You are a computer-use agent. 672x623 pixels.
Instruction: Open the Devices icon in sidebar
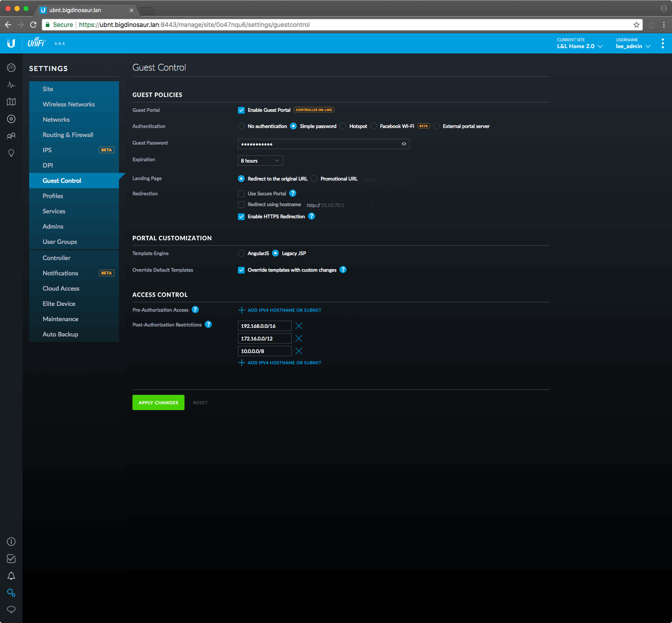(x=11, y=119)
